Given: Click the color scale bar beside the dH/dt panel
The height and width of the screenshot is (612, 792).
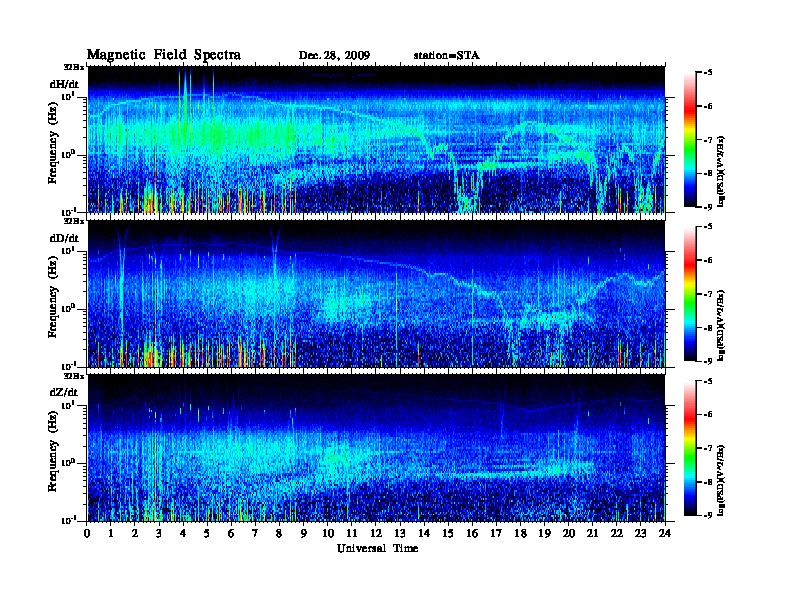Looking at the screenshot, I should tap(690, 140).
